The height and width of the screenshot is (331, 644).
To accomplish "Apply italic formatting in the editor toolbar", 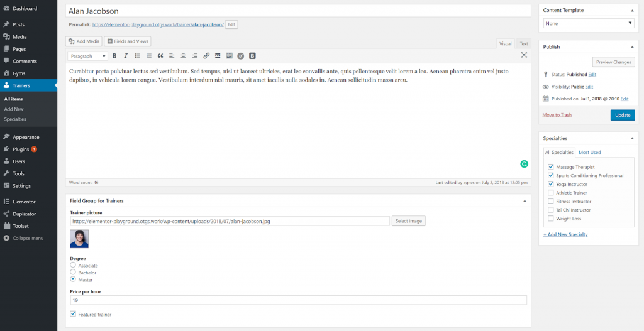I will coord(126,56).
